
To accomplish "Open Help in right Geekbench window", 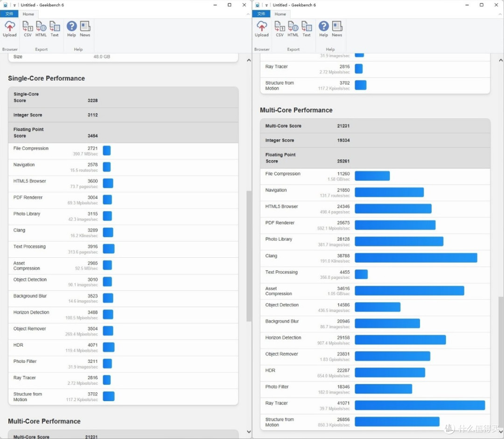I will [x=323, y=29].
